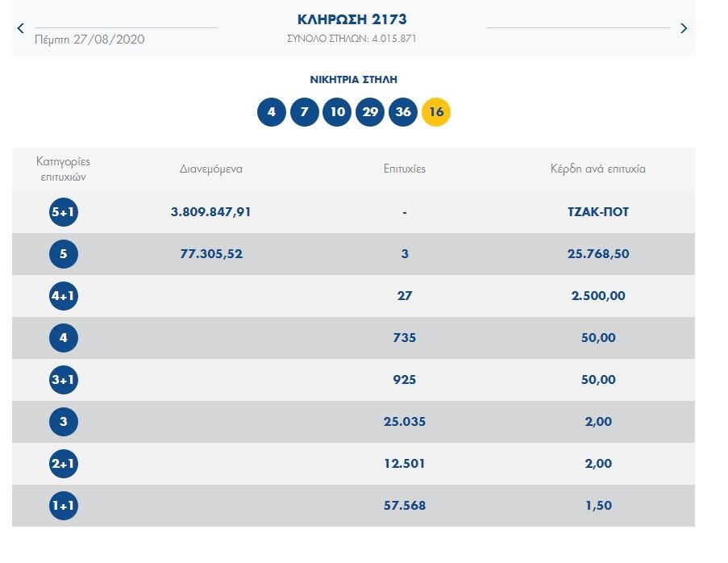
Task: Click the Κέρδη ανά επιτυχία column header
Action: pyautogui.click(x=597, y=169)
